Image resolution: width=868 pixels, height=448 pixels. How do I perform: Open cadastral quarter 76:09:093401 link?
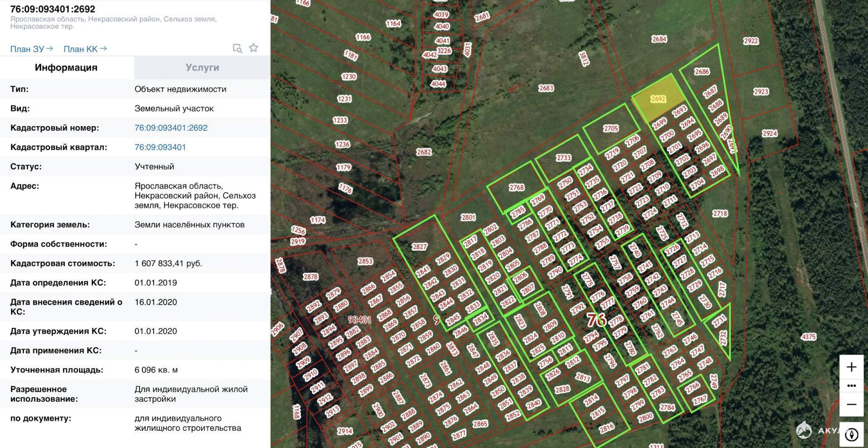pyautogui.click(x=160, y=147)
